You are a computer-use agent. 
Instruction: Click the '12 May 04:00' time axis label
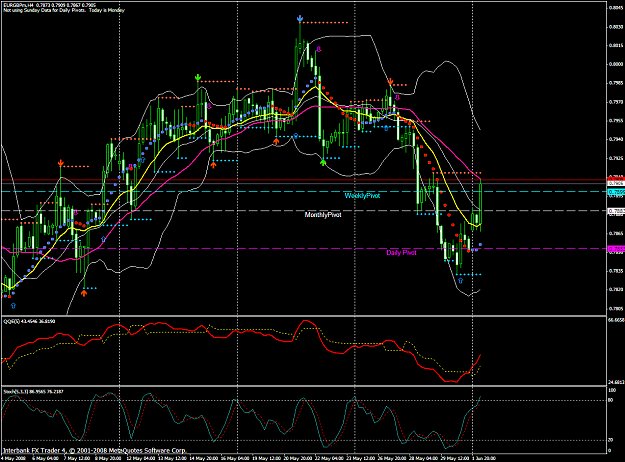(140, 458)
